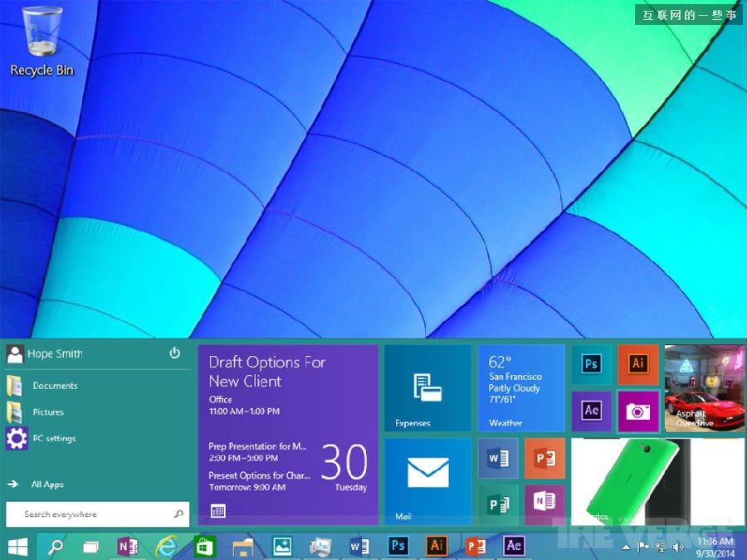This screenshot has height=560, width=747.
Task: Open the After Effects tile
Action: click(591, 411)
